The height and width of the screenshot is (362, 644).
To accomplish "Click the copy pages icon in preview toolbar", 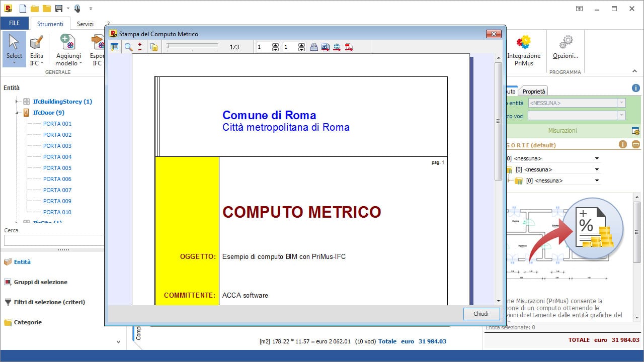I will click(154, 47).
